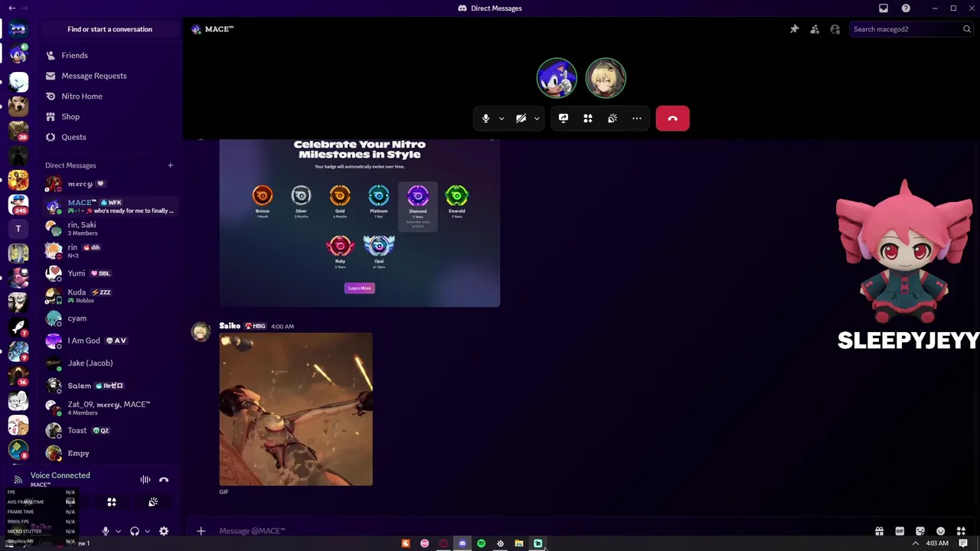Open soundboard from voice panel
980x551 pixels.
tap(153, 502)
